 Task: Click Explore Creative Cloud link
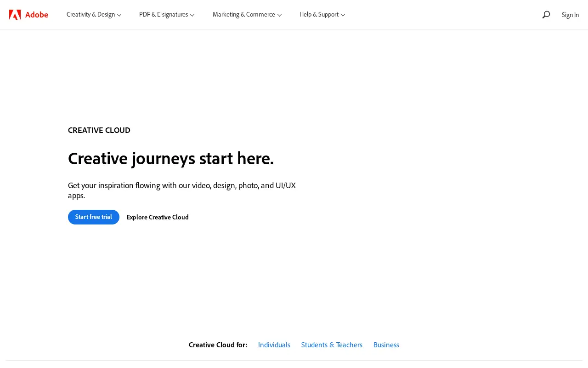coord(158,217)
